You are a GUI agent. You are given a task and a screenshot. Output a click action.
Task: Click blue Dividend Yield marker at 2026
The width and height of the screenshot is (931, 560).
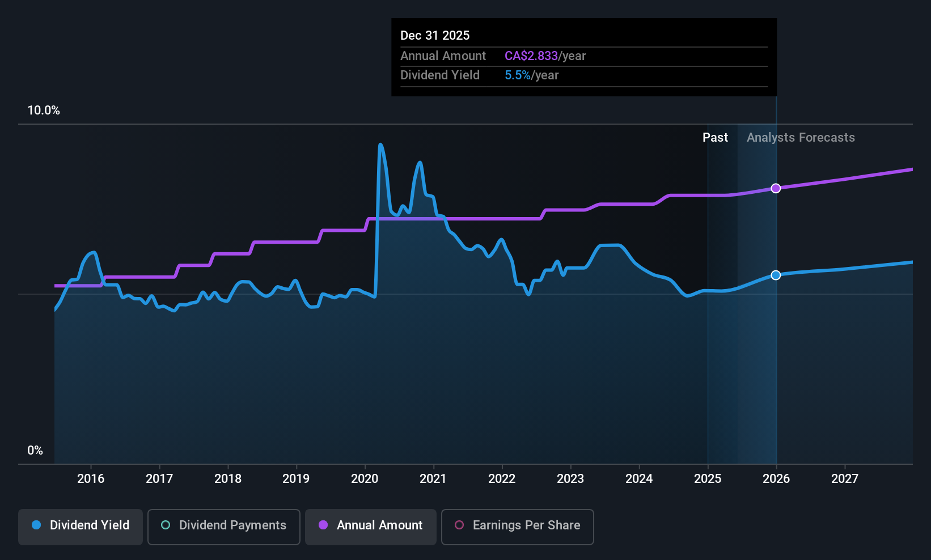click(x=776, y=275)
